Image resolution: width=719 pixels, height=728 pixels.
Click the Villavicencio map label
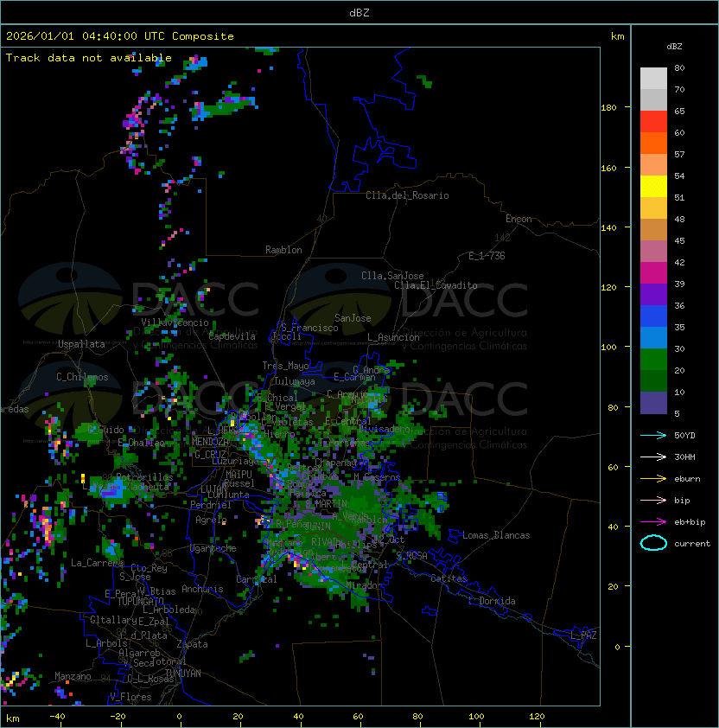pyautogui.click(x=175, y=322)
